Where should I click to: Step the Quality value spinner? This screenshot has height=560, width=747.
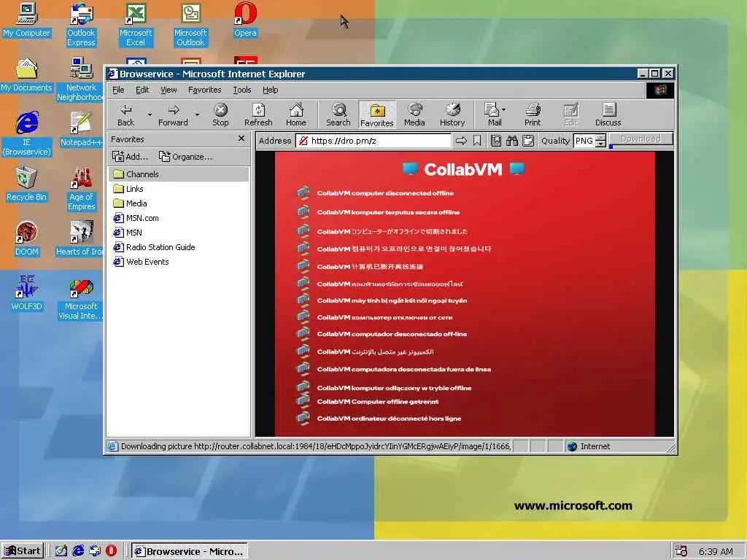601,141
